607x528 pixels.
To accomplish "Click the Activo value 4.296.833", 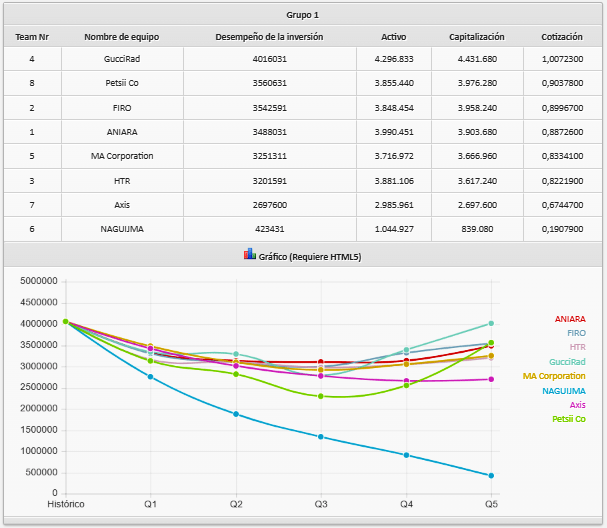I will point(394,59).
